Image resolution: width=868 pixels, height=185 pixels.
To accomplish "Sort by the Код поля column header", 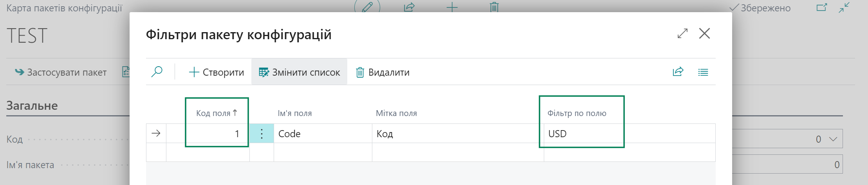I will (217, 113).
